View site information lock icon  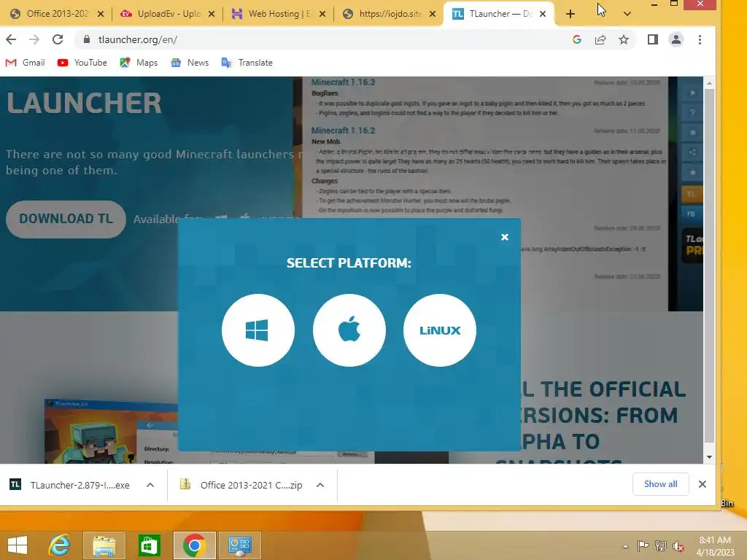[x=87, y=39]
